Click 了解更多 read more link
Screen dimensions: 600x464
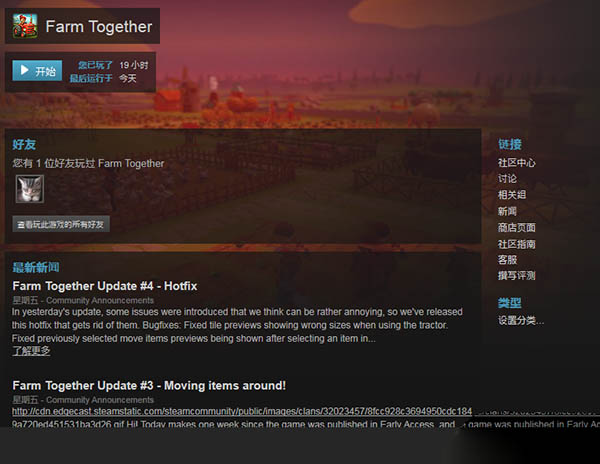[31, 351]
